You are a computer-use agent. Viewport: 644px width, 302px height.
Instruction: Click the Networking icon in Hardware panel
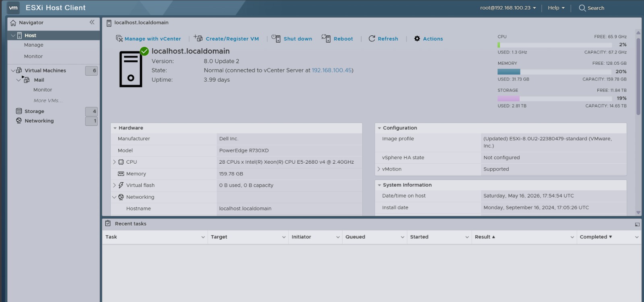click(x=121, y=197)
